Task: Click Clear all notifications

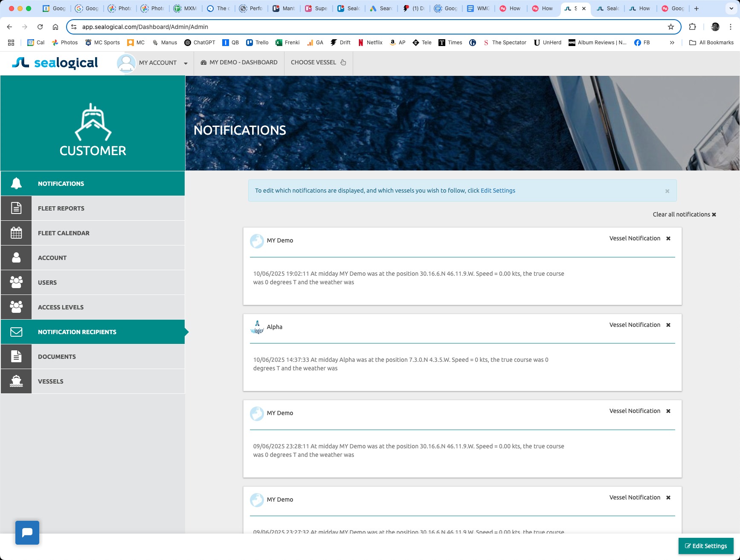Action: (684, 215)
